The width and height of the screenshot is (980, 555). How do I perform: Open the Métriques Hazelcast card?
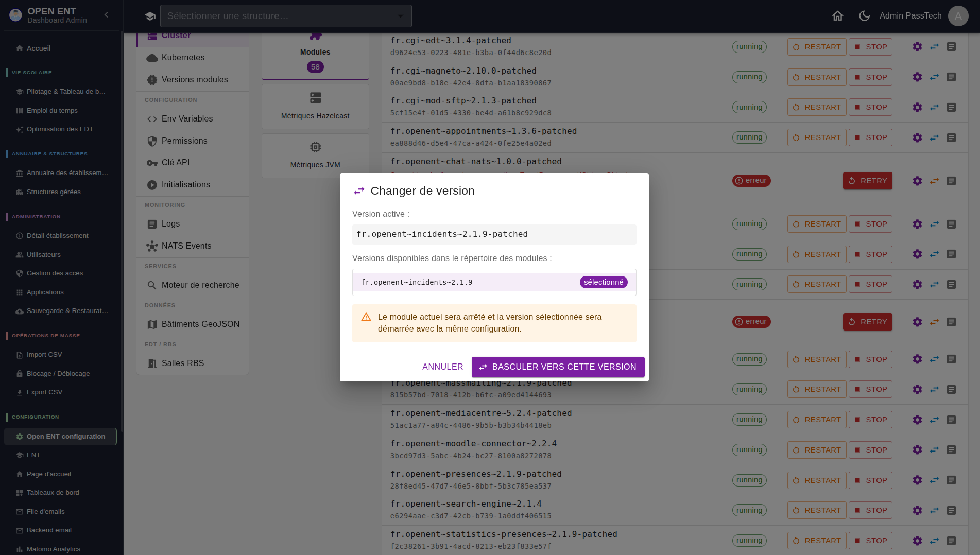click(315, 107)
